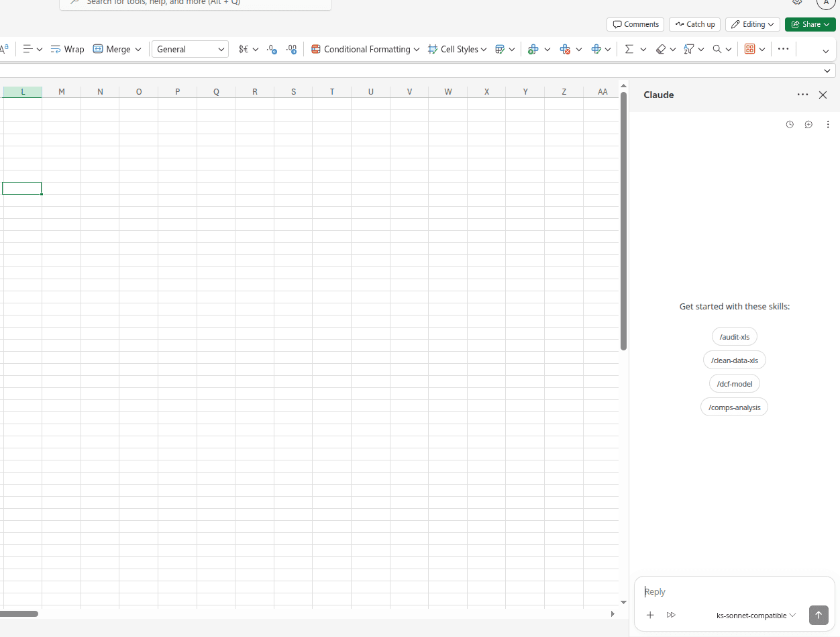Click the Merge cells button
Screen dimensions: 840x637
[112, 49]
